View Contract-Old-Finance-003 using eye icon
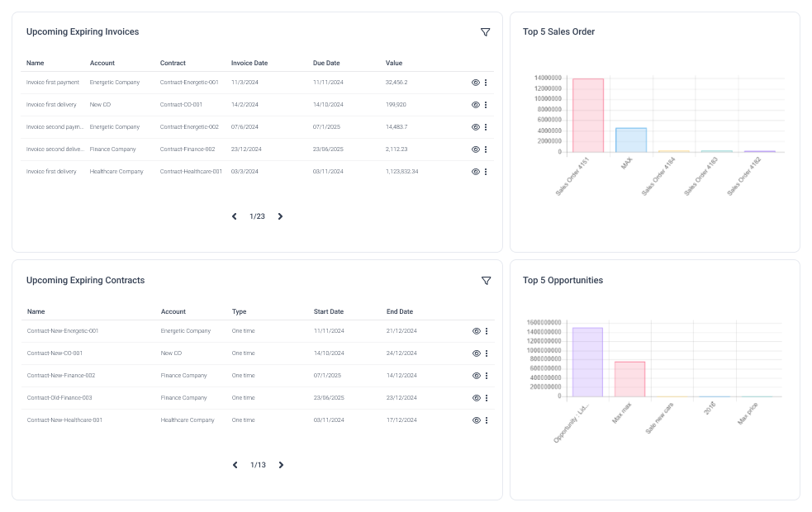Viewport: 812px width, 512px height. (x=477, y=398)
